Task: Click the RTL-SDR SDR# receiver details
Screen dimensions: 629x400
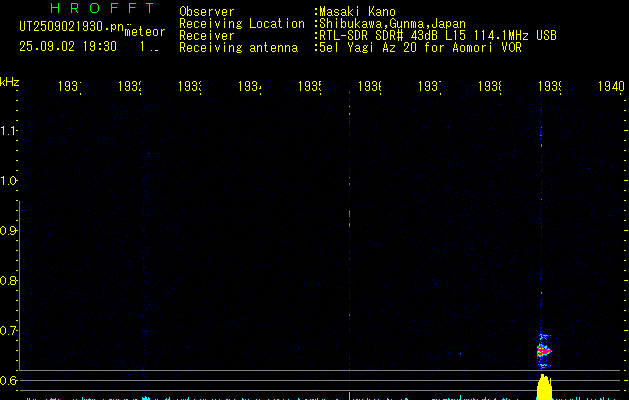Action: click(x=438, y=35)
